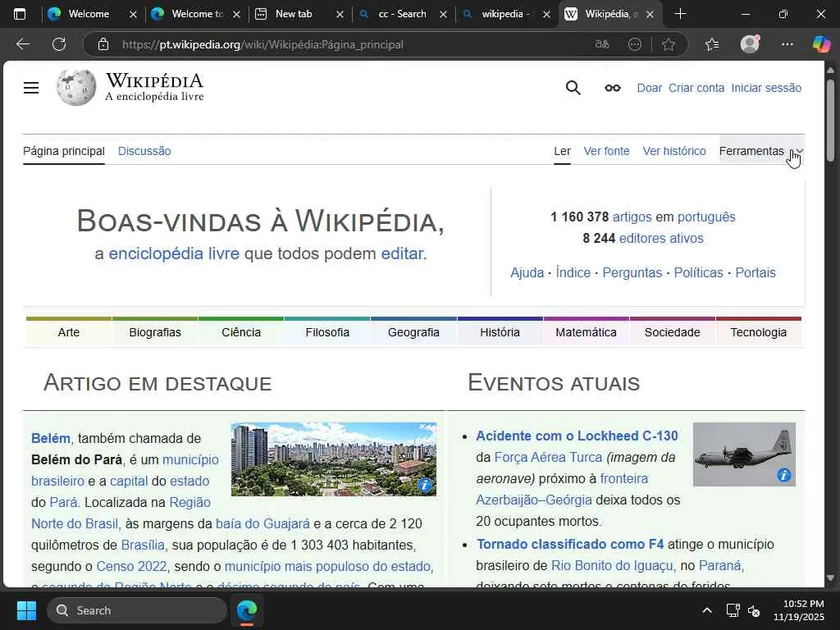Open the Wikipedia hamburger main menu
The height and width of the screenshot is (630, 840).
click(31, 88)
